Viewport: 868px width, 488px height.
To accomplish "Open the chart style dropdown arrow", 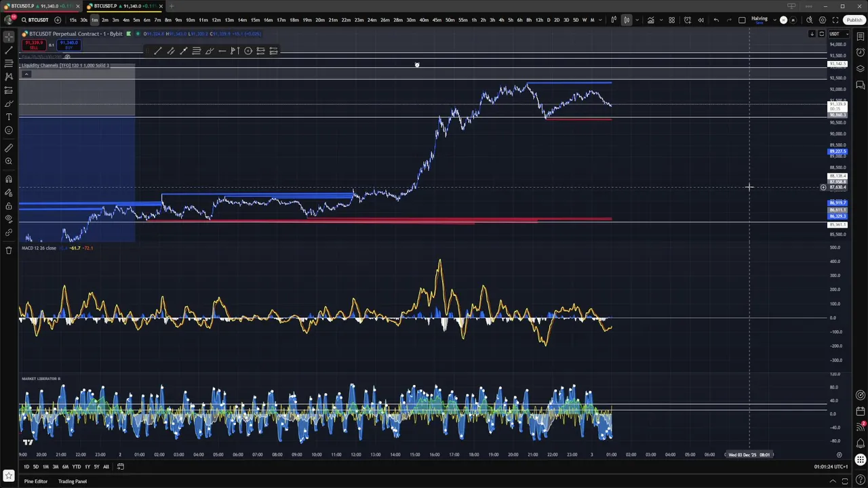I will [x=637, y=20].
